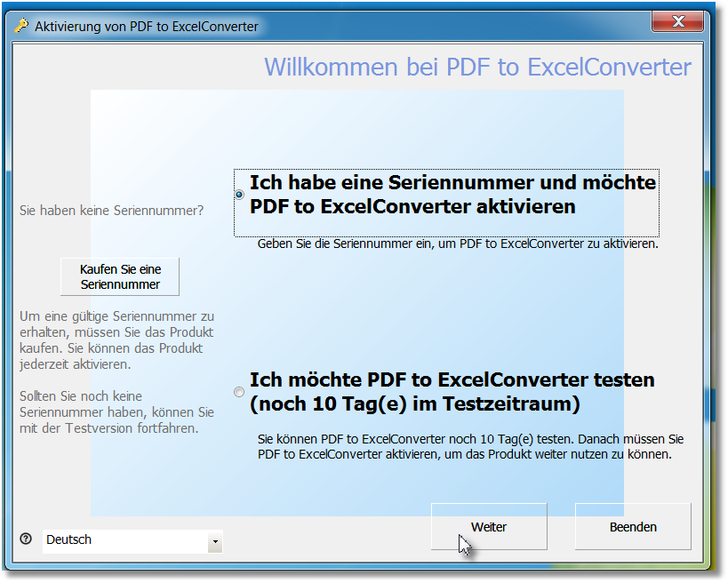Select the serial number activation radio button

[x=239, y=195]
